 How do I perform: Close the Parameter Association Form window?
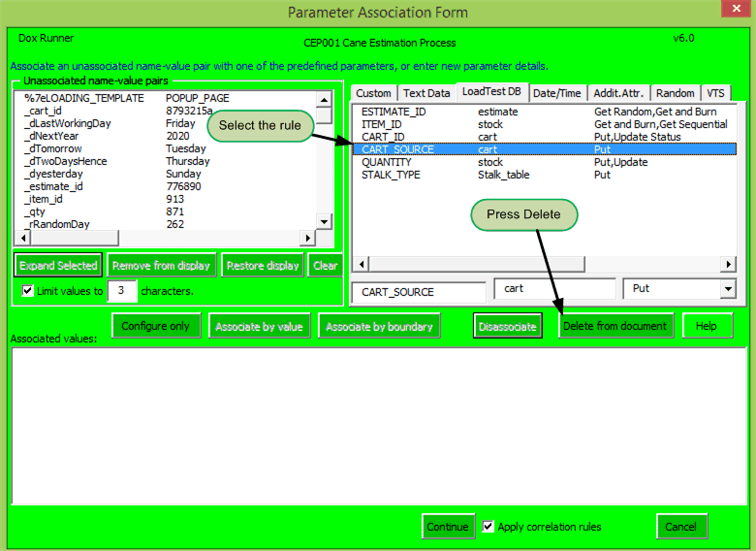coord(736,8)
